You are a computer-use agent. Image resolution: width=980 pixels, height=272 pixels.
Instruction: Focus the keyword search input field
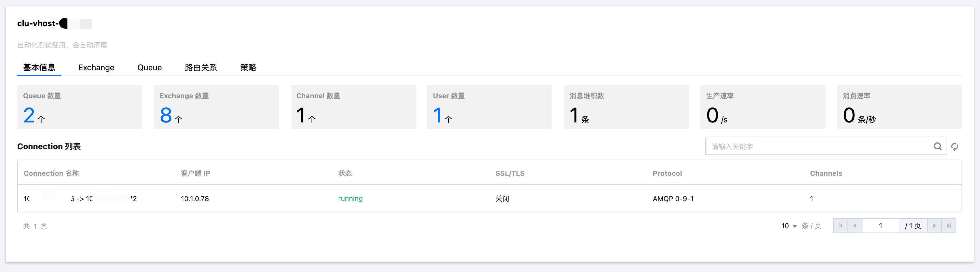click(x=818, y=146)
